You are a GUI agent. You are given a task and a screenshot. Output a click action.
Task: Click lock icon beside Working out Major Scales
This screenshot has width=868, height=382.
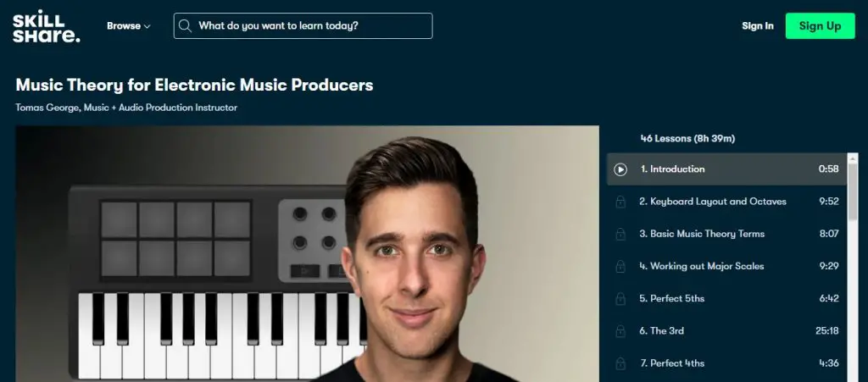pos(620,267)
